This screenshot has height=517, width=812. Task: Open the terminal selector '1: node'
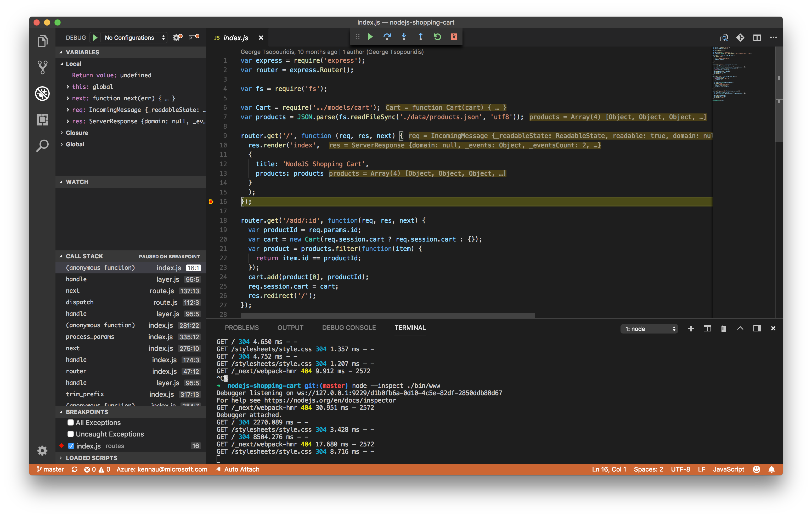click(x=649, y=329)
